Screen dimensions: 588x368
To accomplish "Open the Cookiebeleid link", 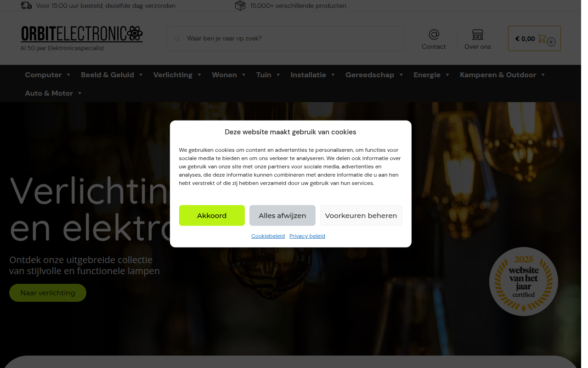I will point(268,236).
